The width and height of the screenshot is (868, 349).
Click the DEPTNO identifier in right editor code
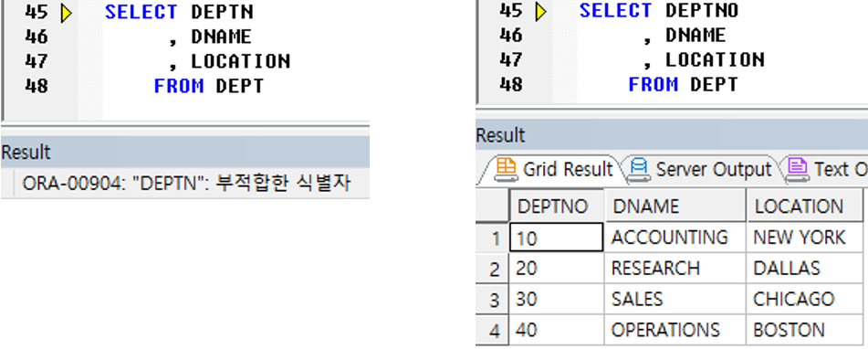702,11
